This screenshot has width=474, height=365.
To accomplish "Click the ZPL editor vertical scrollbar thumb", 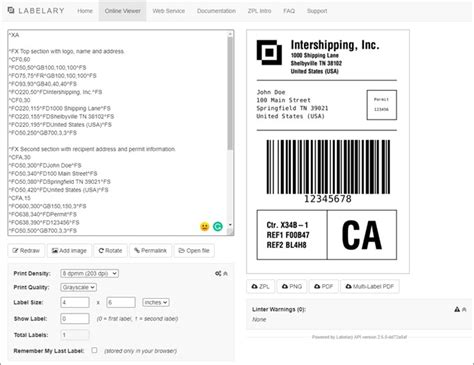I will pyautogui.click(x=230, y=93).
